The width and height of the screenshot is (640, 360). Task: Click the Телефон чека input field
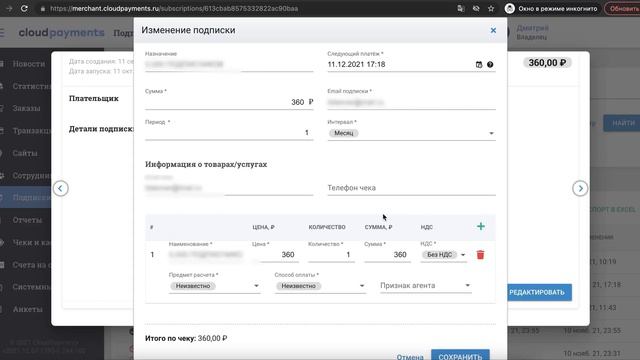[x=411, y=188]
